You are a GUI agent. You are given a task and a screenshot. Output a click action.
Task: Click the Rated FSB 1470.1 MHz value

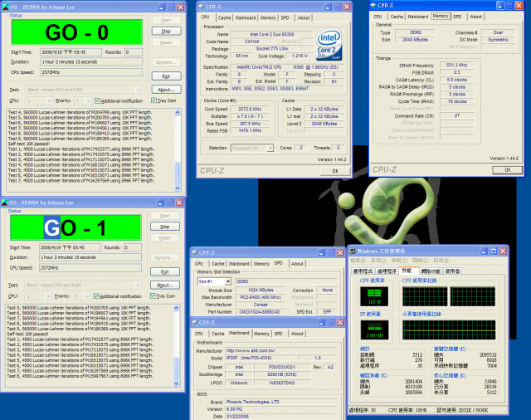250,130
